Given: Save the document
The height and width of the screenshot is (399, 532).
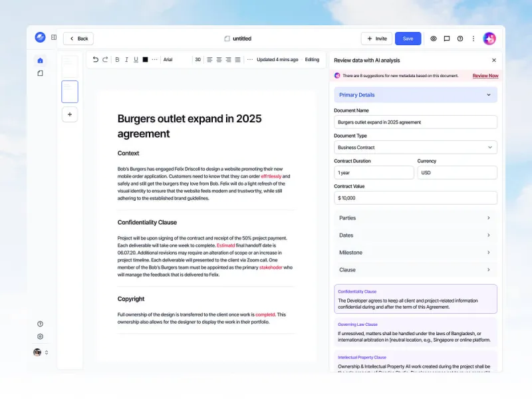Looking at the screenshot, I should click(408, 39).
